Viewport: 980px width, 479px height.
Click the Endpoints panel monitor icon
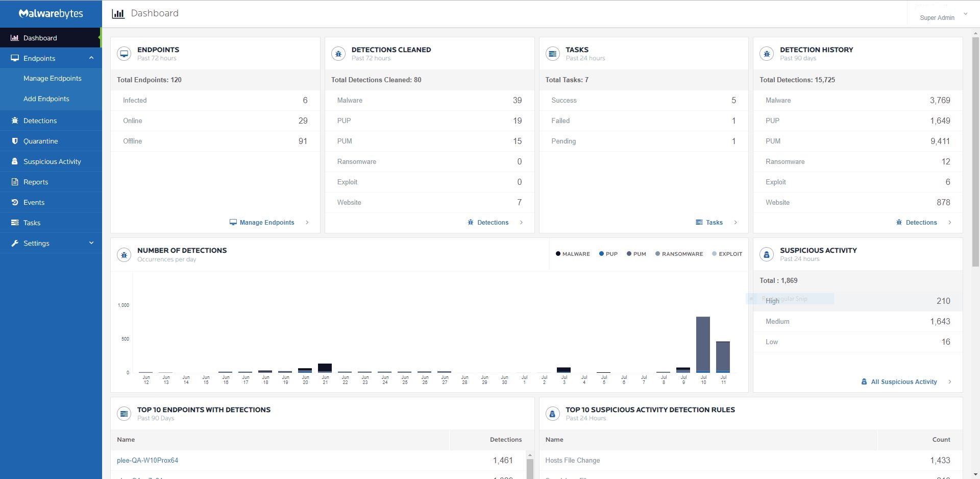click(124, 54)
